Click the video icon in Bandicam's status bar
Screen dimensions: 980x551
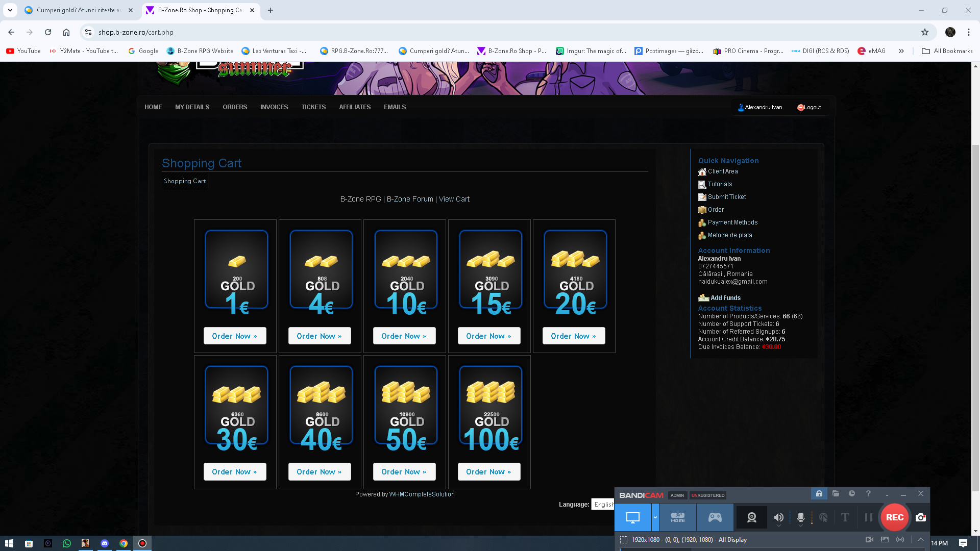point(870,540)
